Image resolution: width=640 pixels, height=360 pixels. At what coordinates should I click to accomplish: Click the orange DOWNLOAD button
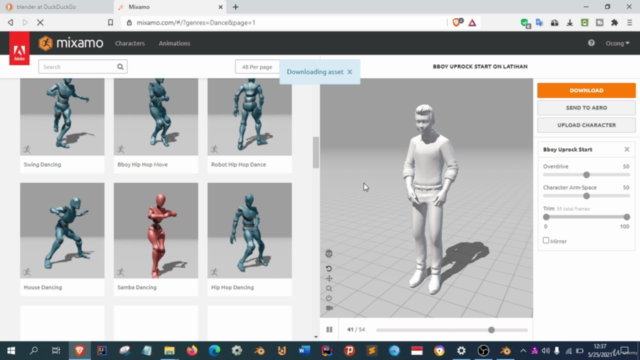tap(586, 90)
